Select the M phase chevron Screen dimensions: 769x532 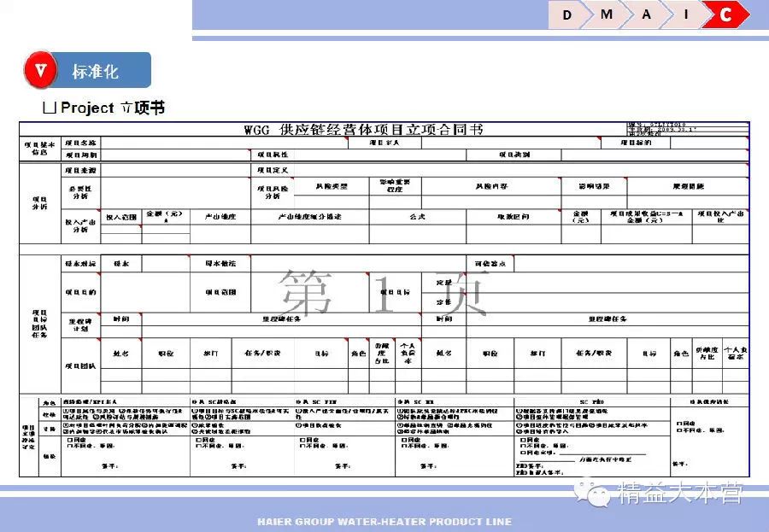(608, 15)
